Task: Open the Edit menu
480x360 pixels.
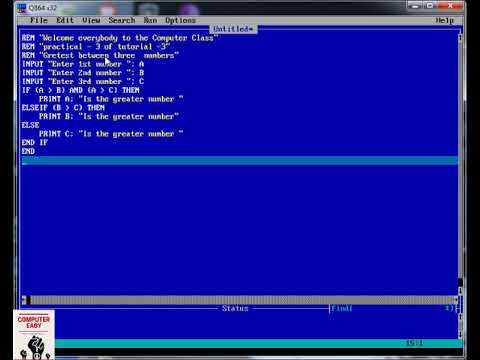Action: click(65, 20)
